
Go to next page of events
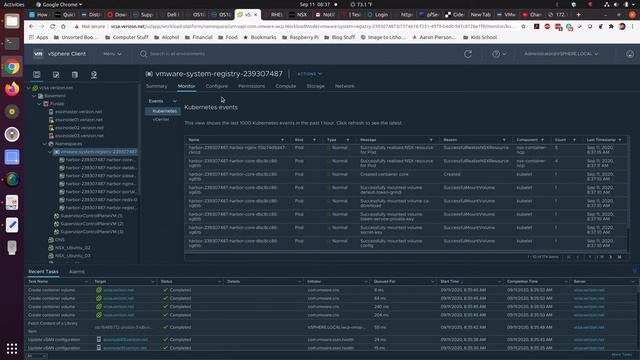611,257
